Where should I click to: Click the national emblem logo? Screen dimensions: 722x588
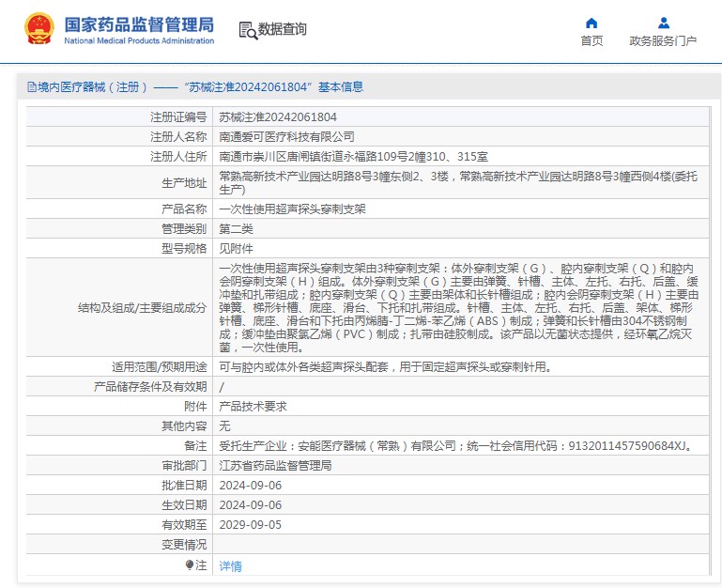coord(38,28)
